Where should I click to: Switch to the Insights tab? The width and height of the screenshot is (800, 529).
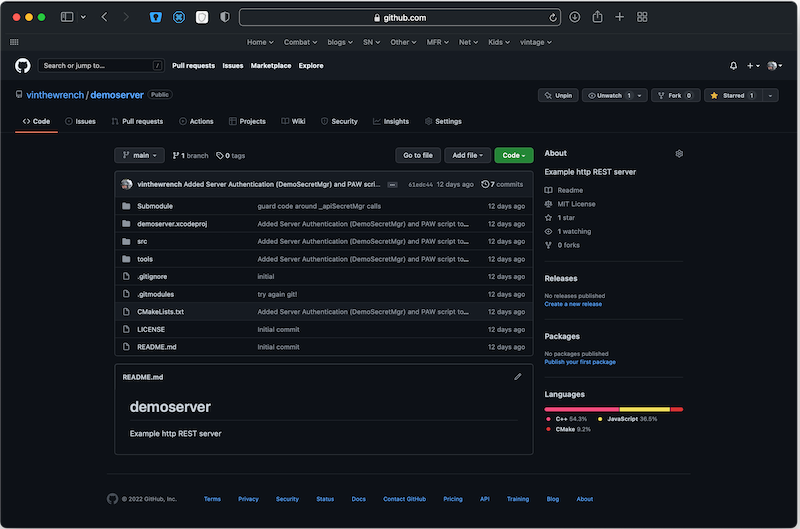coord(391,121)
